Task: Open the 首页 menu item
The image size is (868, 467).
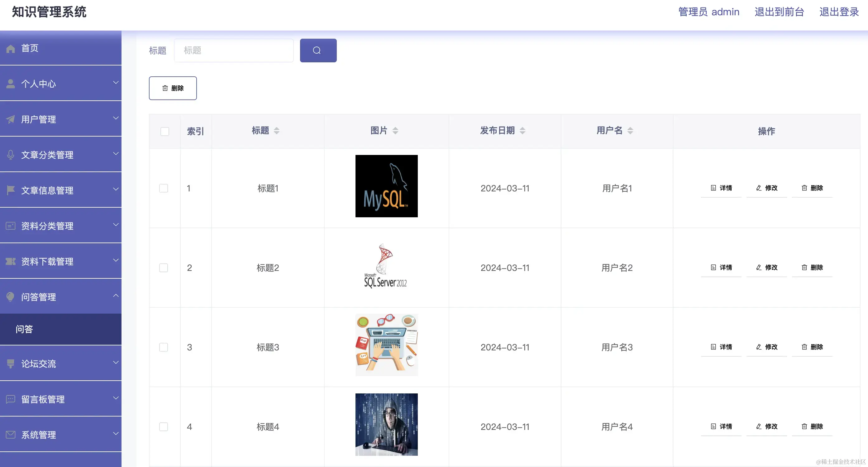Action: pyautogui.click(x=30, y=48)
